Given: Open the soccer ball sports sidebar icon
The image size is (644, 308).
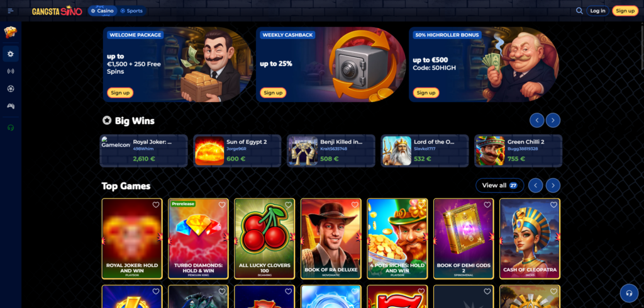Looking at the screenshot, I should point(11,88).
